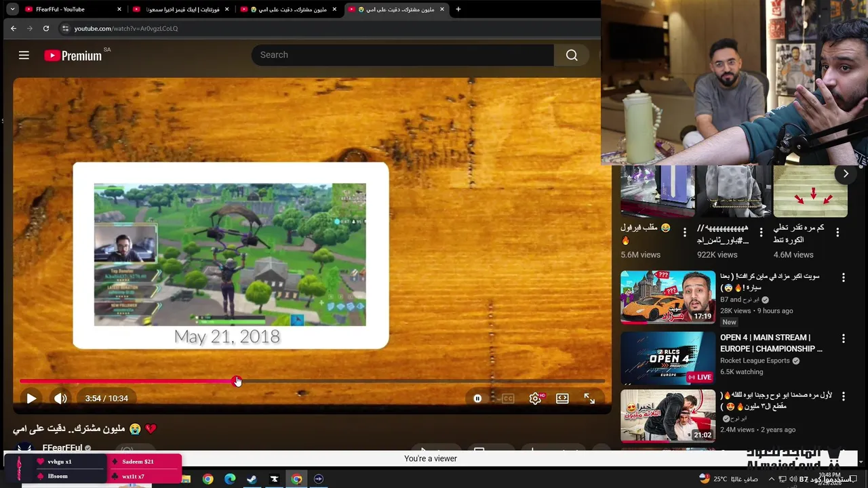The image size is (868, 488).
Task: Open the FFearFFul channel avatar
Action: coord(24,448)
